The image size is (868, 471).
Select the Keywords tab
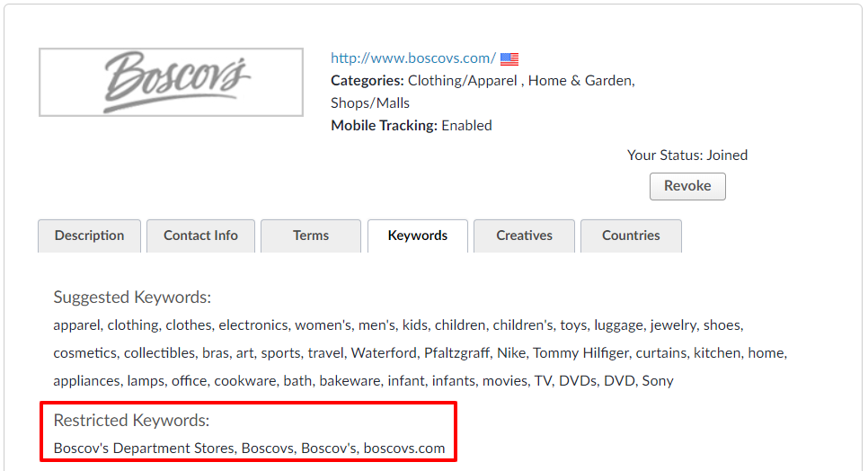tap(418, 235)
